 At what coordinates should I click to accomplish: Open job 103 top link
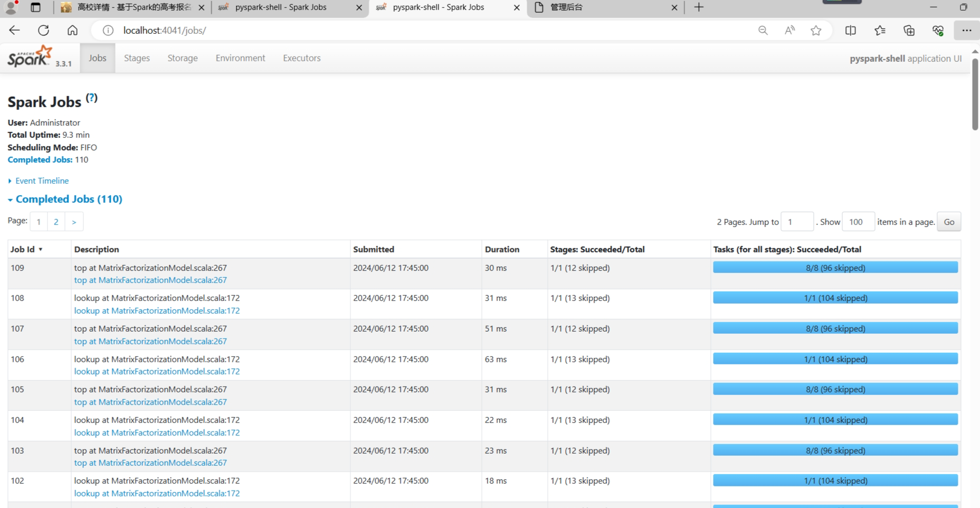(x=150, y=463)
